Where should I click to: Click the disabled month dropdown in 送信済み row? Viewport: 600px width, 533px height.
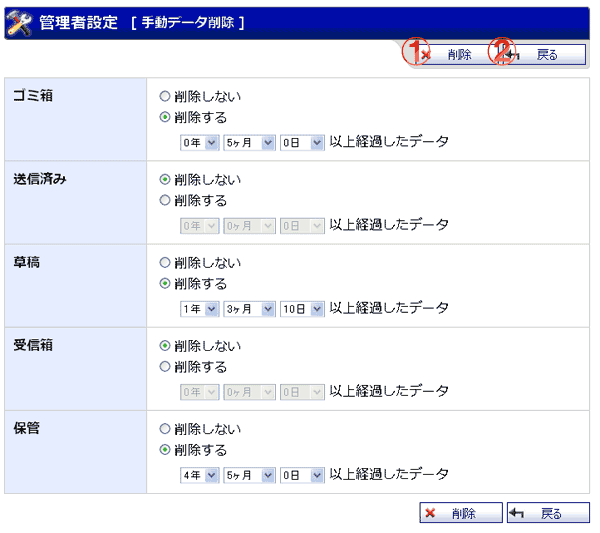(249, 226)
